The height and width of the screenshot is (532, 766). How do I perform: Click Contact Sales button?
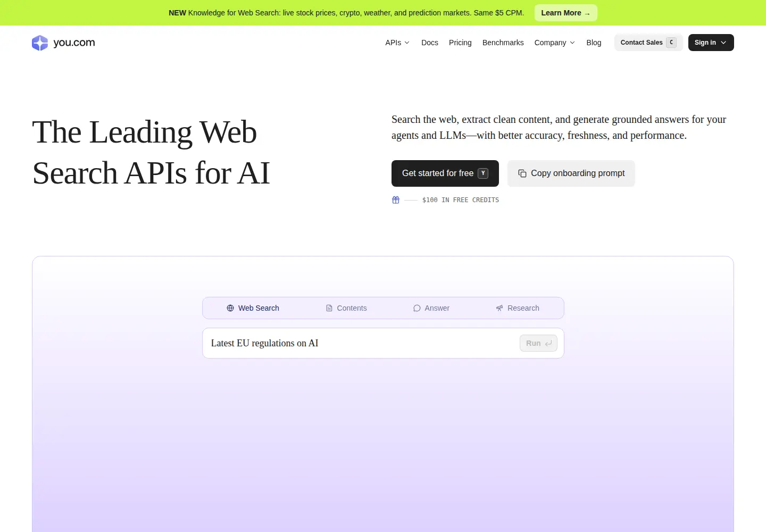click(648, 43)
